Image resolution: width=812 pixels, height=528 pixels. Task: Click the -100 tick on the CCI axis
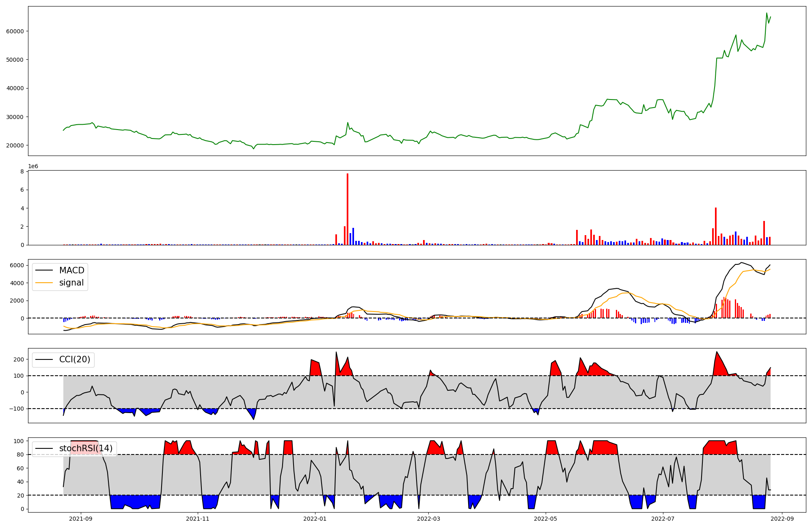pyautogui.click(x=16, y=409)
